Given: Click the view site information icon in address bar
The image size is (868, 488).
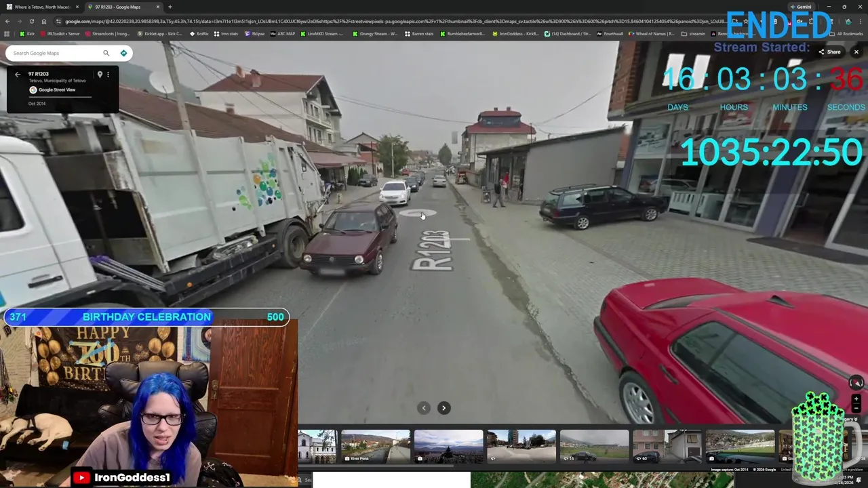Looking at the screenshot, I should [x=58, y=21].
